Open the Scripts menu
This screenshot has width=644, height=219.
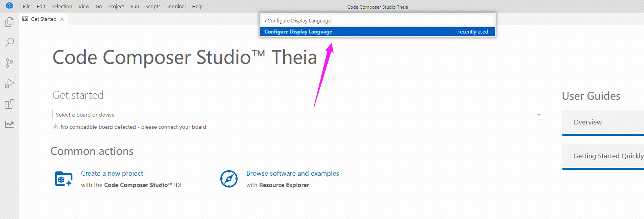[153, 6]
